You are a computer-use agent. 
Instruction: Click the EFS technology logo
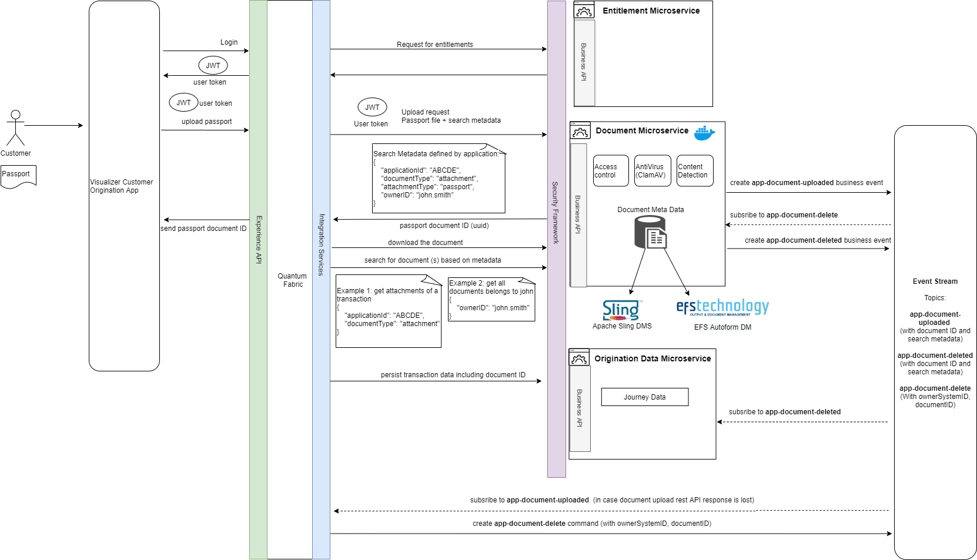pos(722,307)
